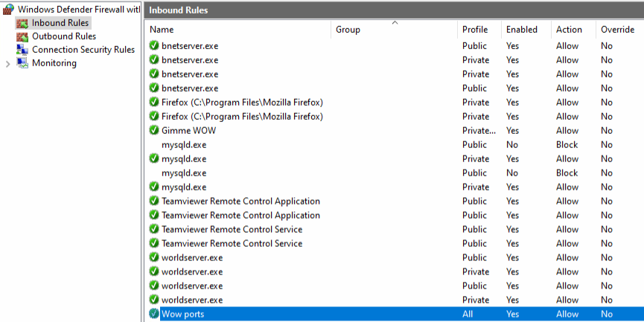Select the Monitoring tree node
The height and width of the screenshot is (322, 644).
[x=54, y=63]
